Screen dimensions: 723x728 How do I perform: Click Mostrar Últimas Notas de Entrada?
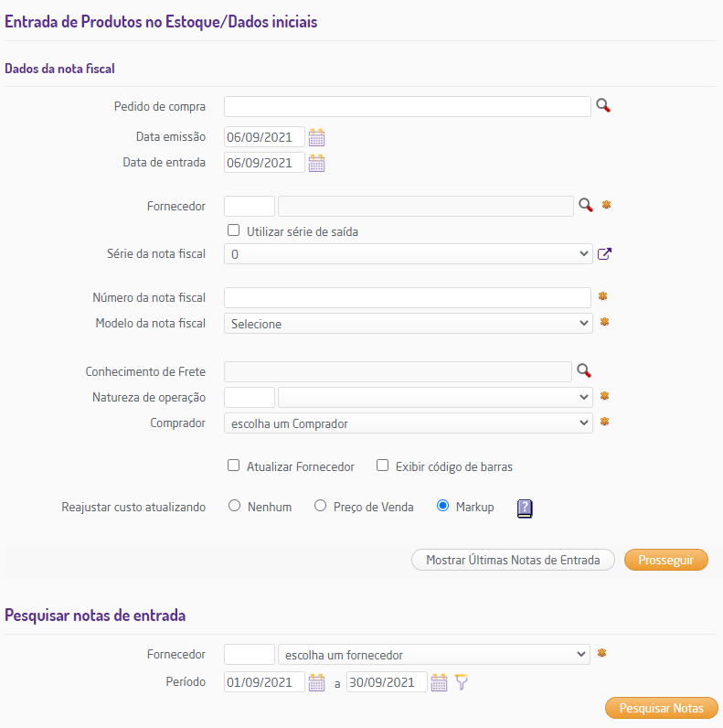coord(513,560)
